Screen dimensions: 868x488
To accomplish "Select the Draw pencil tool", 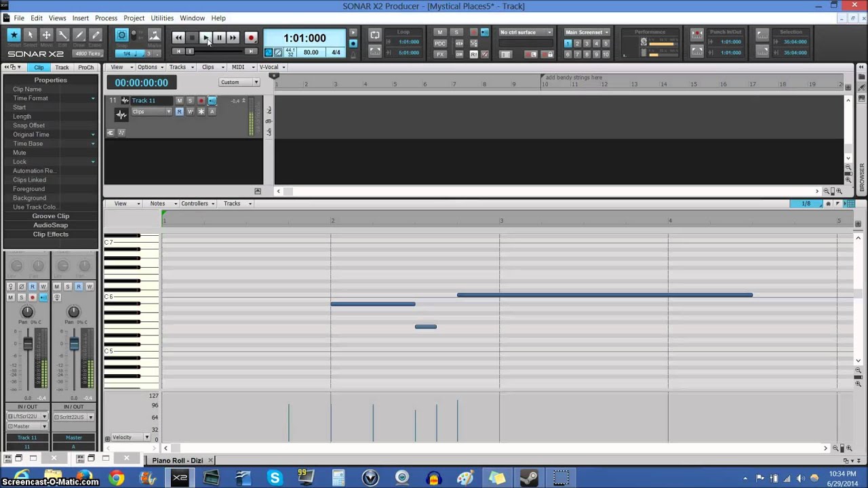I will click(x=79, y=35).
